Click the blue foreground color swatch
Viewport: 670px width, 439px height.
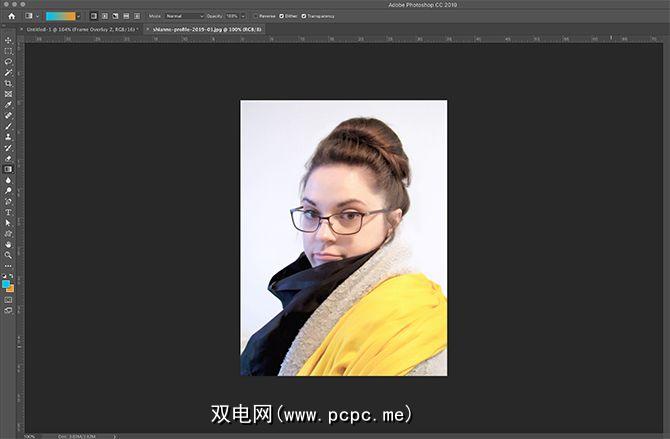coord(7,284)
